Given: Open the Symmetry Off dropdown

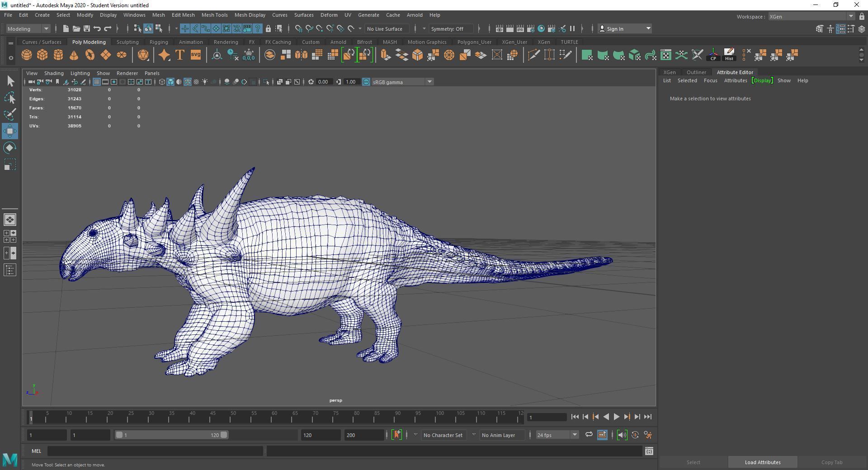Looking at the screenshot, I should click(451, 28).
